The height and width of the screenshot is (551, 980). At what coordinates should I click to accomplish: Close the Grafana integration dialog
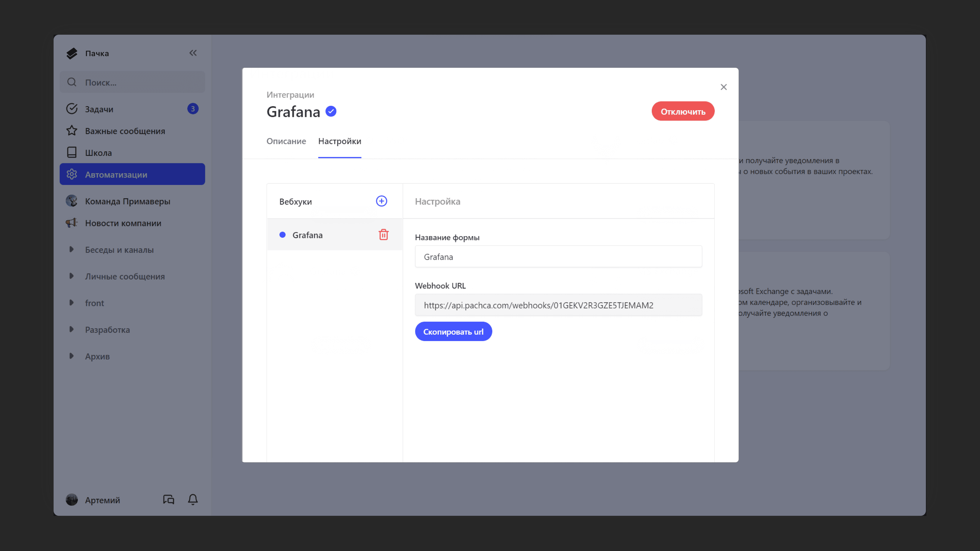724,87
